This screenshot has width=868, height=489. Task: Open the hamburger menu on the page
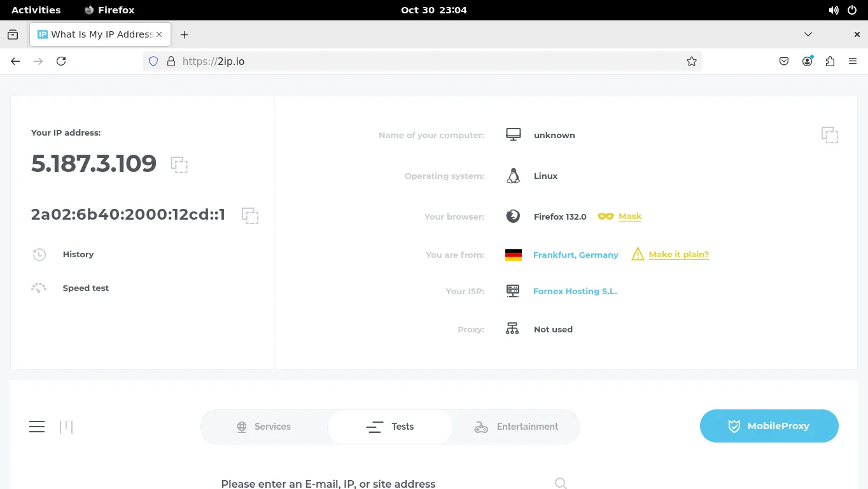(x=37, y=427)
